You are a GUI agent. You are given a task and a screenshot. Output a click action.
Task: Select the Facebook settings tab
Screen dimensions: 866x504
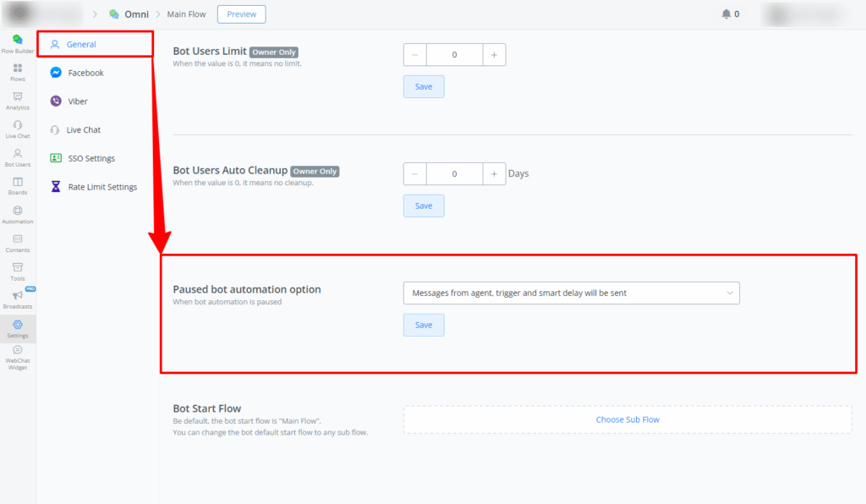click(85, 73)
